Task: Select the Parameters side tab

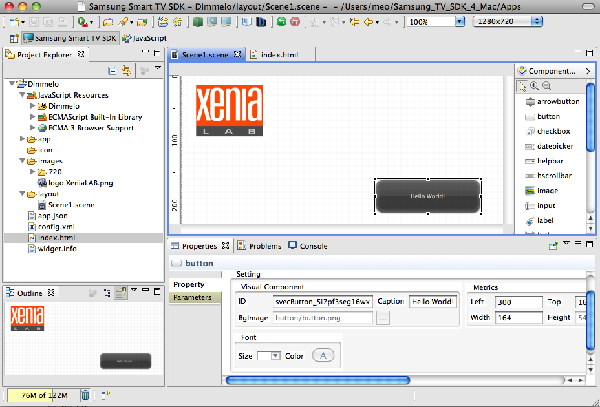Action: [x=195, y=298]
